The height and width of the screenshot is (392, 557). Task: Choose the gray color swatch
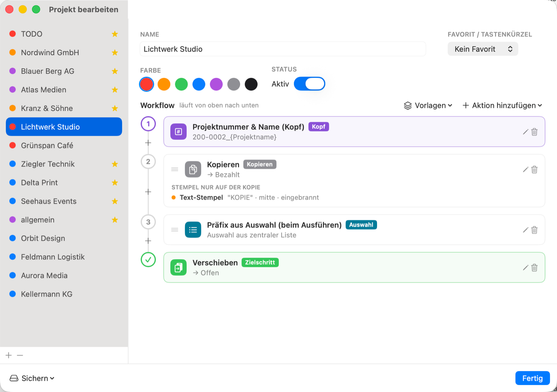(234, 84)
